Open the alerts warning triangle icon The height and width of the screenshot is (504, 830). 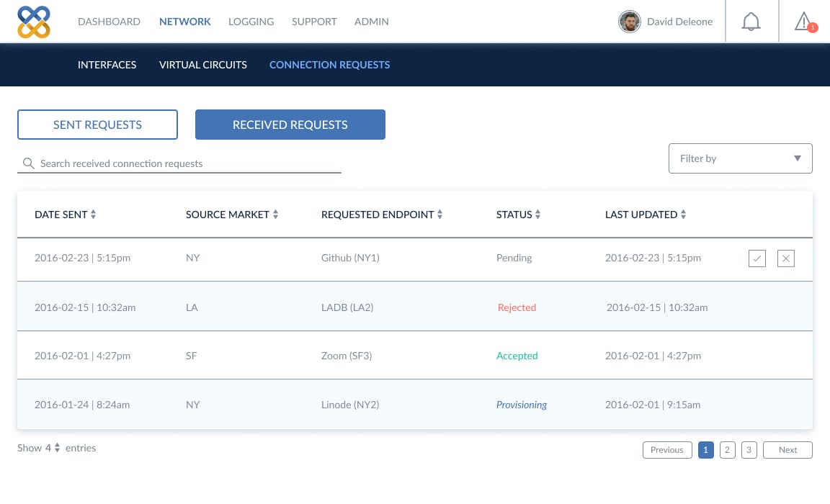point(805,22)
